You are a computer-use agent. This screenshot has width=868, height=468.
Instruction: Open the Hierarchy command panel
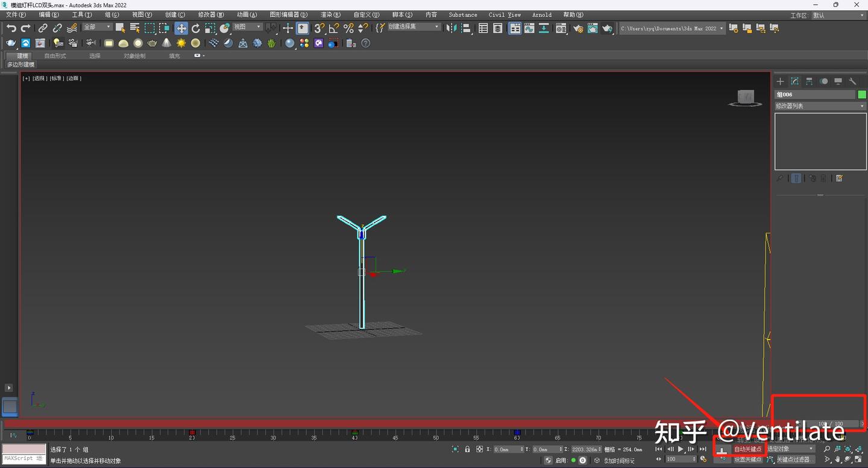point(809,82)
